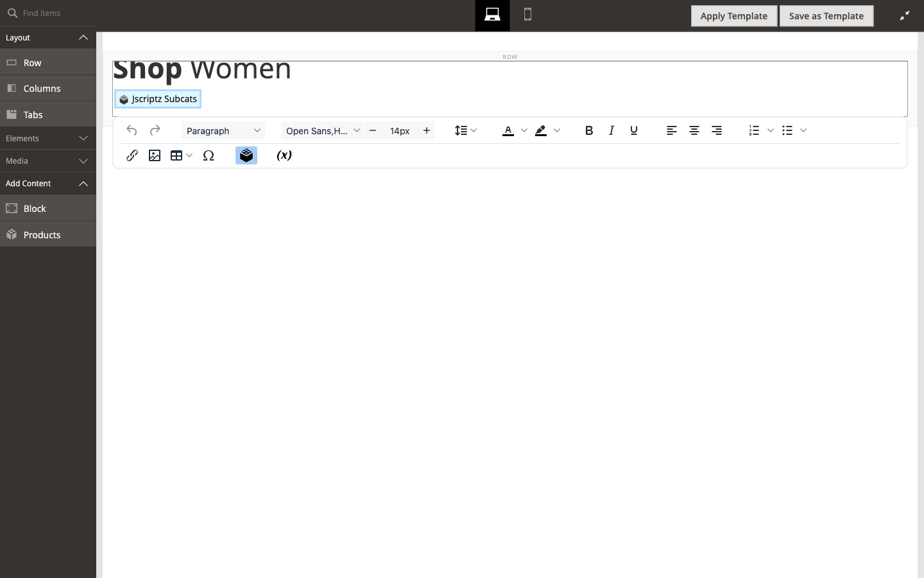The height and width of the screenshot is (578, 924).
Task: Toggle bold formatting
Action: (x=588, y=130)
